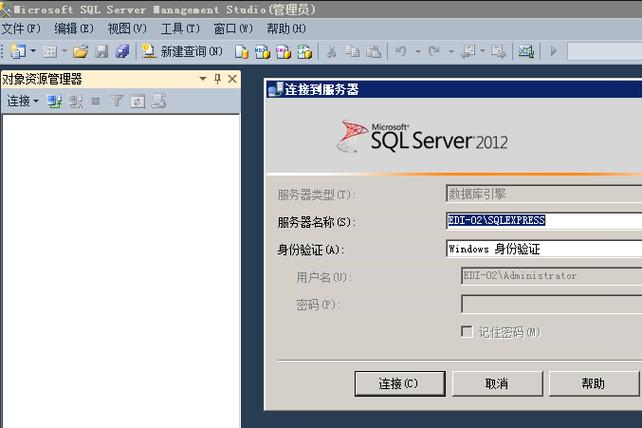Click the Stop square icon in Object Explorer

click(96, 101)
